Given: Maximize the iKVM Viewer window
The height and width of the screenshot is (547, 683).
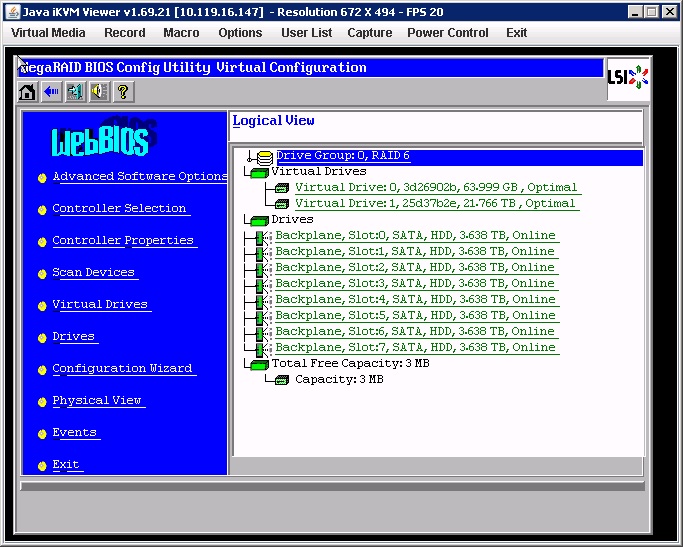Looking at the screenshot, I should tap(652, 12).
